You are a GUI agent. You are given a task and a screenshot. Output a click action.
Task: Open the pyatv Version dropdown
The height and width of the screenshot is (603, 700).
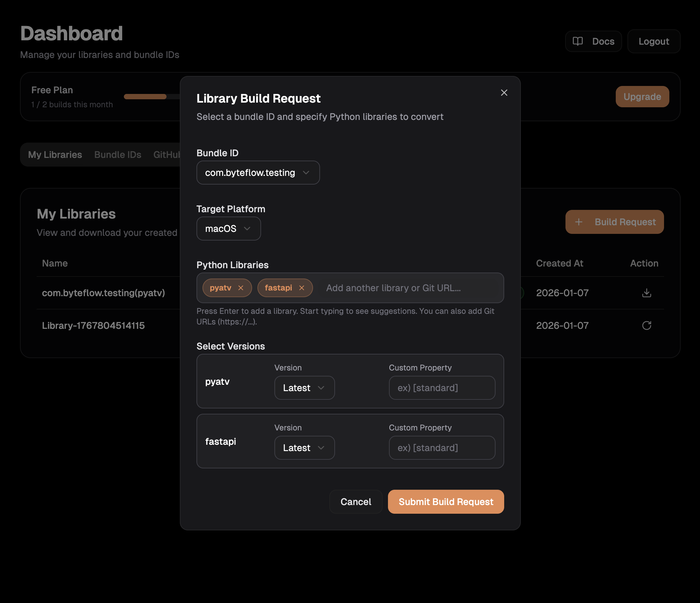click(x=304, y=388)
